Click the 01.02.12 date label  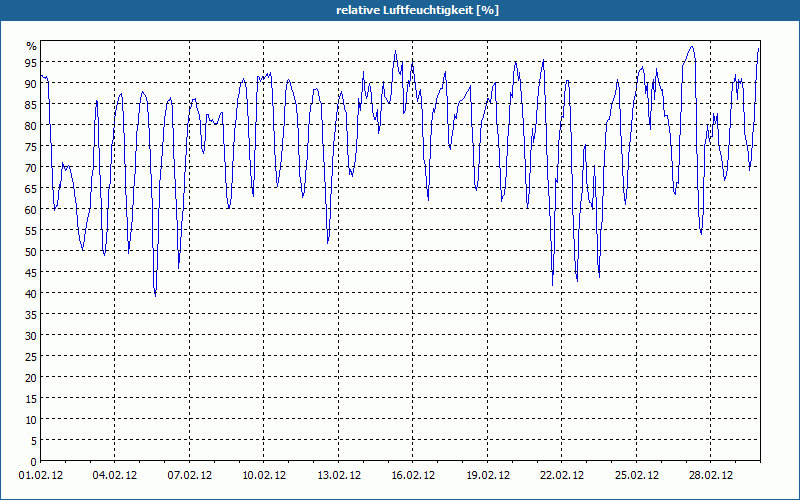41,476
